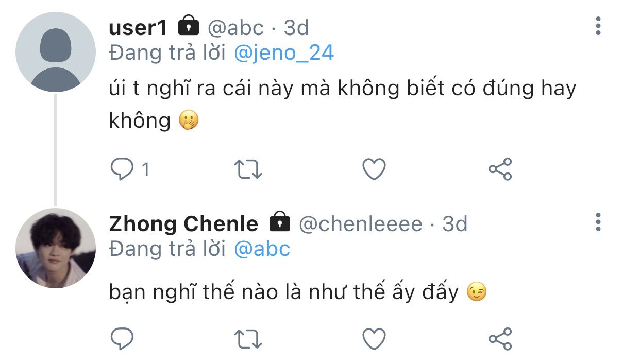The image size is (640, 364).
Task: View Zhong Chenle's profile photo
Action: 56,248
